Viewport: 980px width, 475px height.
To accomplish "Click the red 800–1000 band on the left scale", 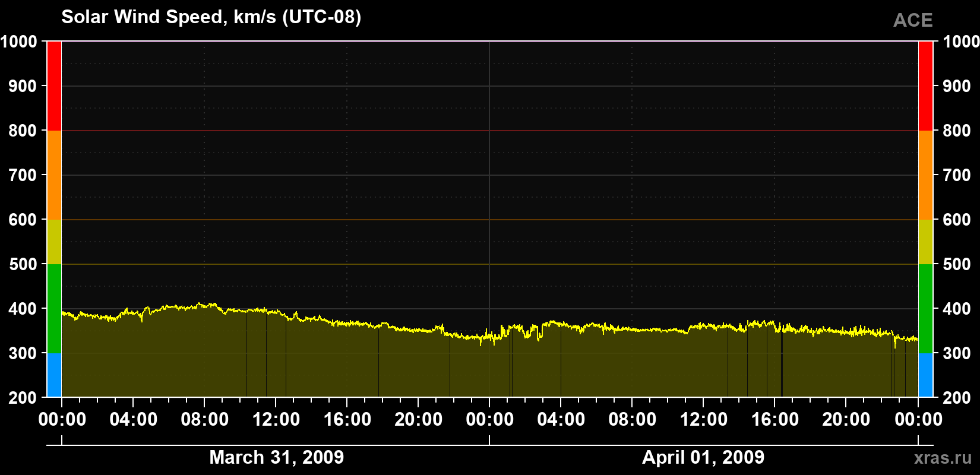I will pos(54,86).
